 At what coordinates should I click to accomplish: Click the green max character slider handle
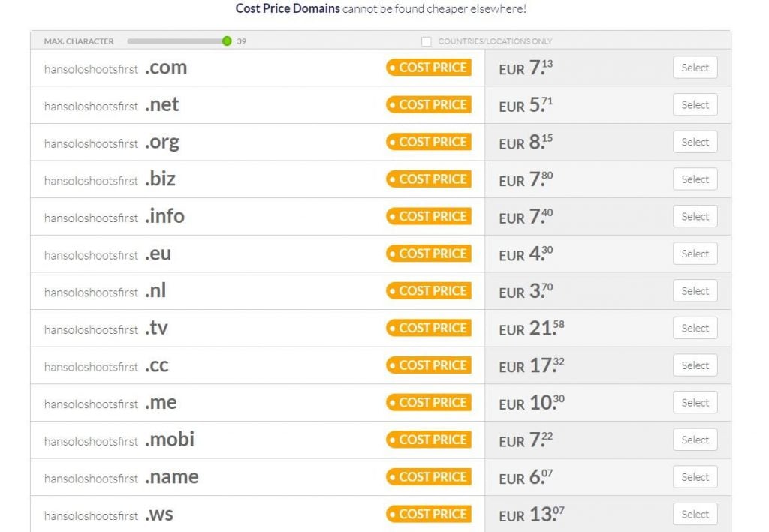click(x=227, y=41)
